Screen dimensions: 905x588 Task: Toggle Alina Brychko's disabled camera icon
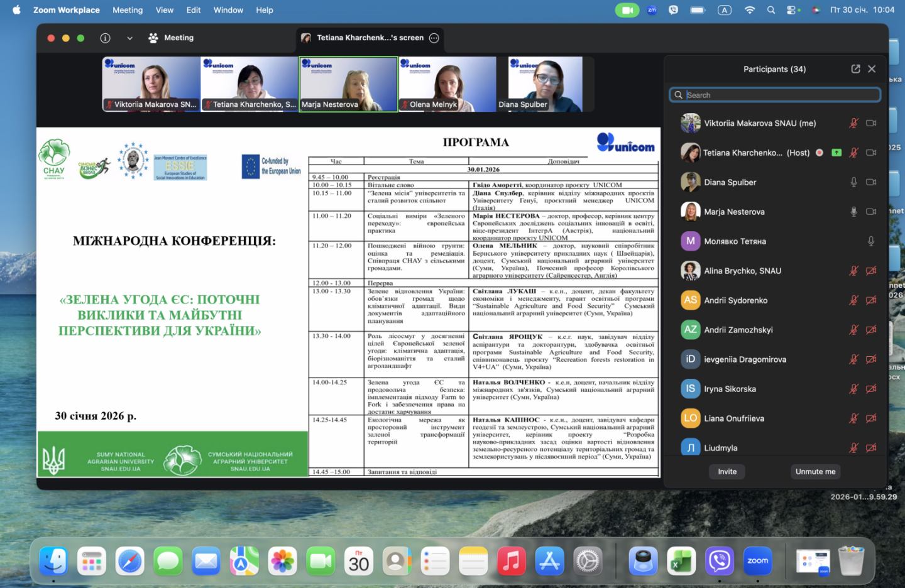coord(871,271)
